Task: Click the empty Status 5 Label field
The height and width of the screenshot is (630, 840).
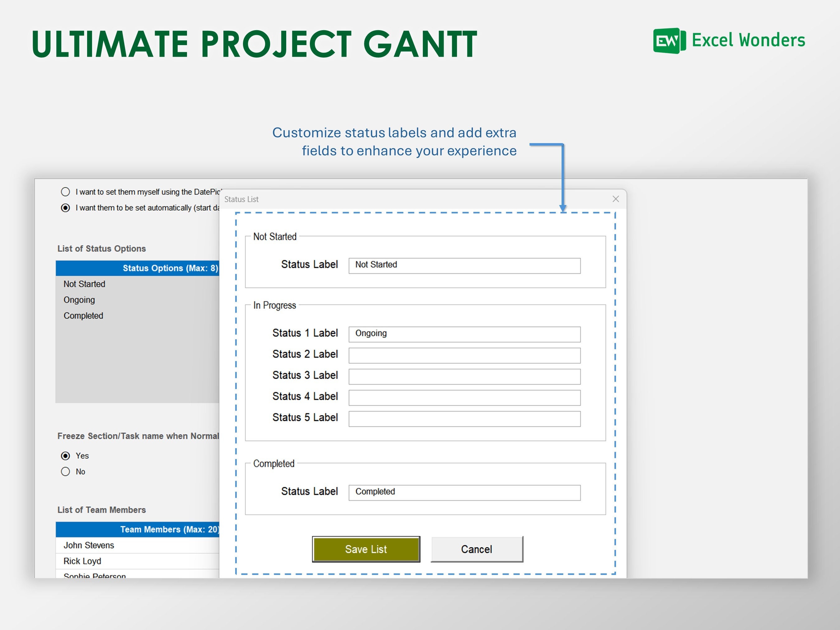Action: (x=464, y=418)
